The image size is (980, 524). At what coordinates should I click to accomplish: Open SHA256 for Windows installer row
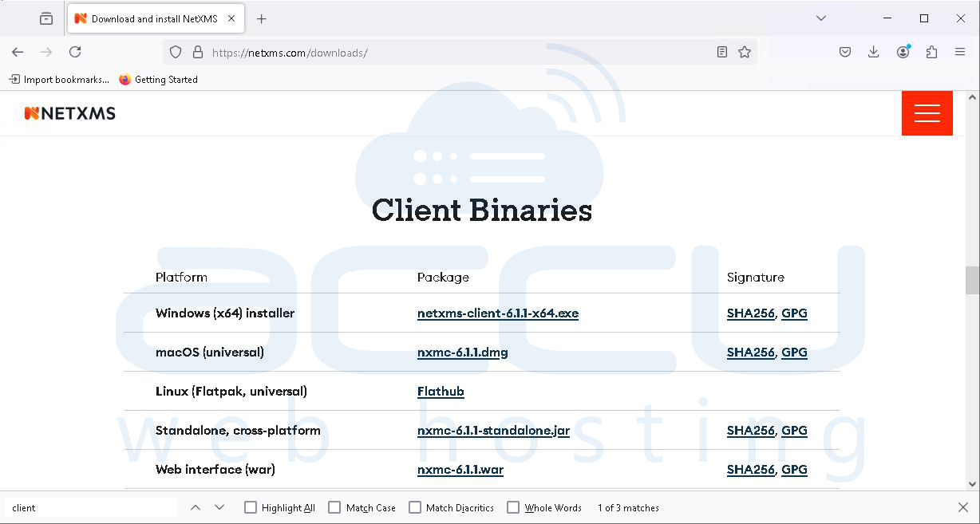pos(751,313)
